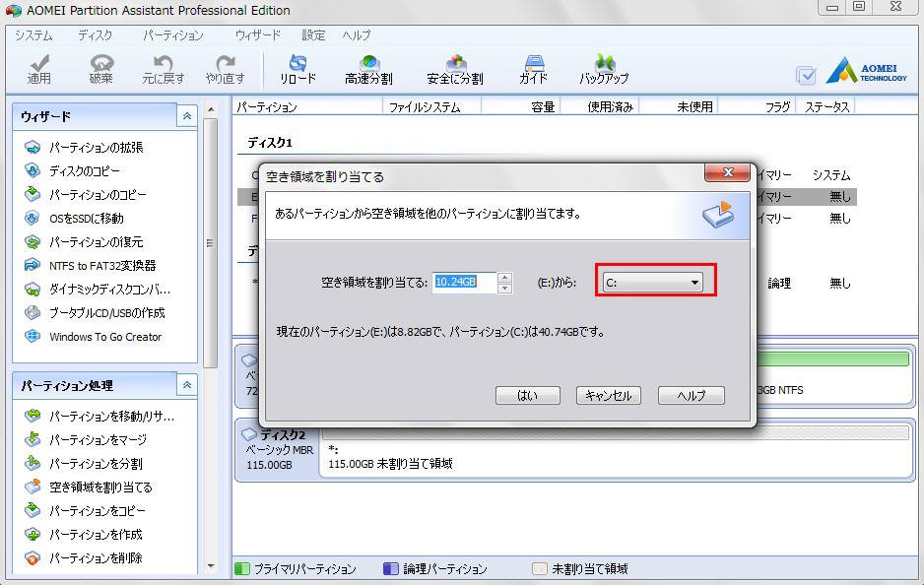924x585 pixels.
Task: Click the システム status cell in list
Action: pyautogui.click(x=830, y=175)
